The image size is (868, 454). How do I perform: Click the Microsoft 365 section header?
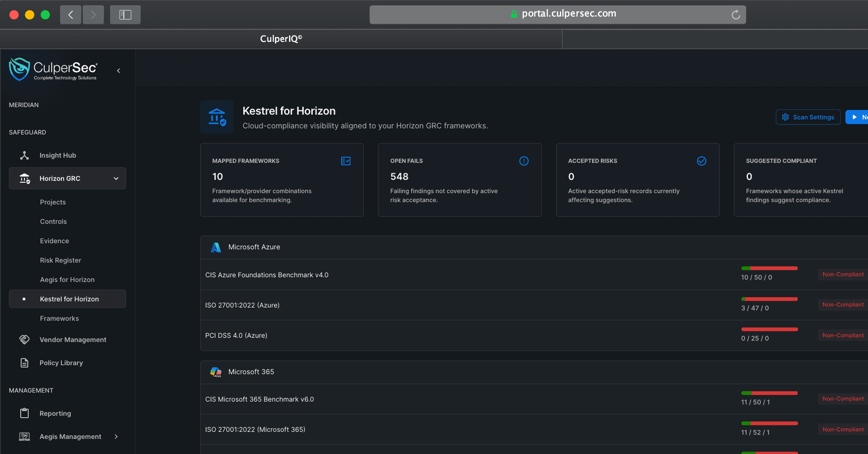point(534,372)
